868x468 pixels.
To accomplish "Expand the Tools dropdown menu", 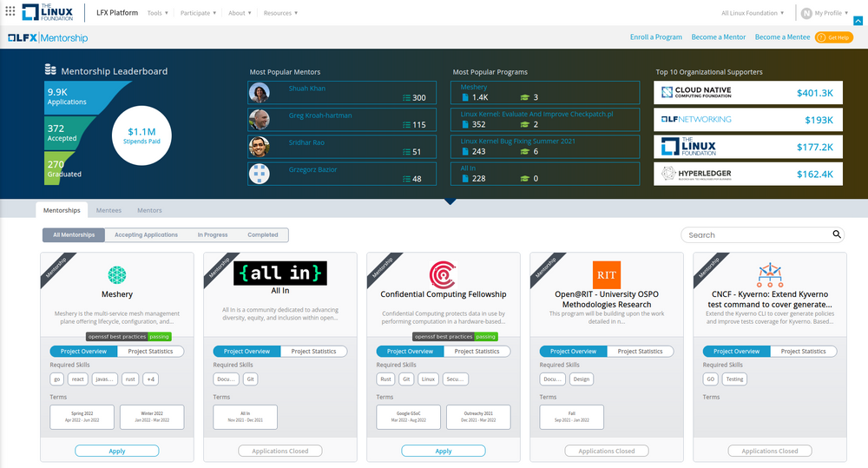I will point(158,13).
